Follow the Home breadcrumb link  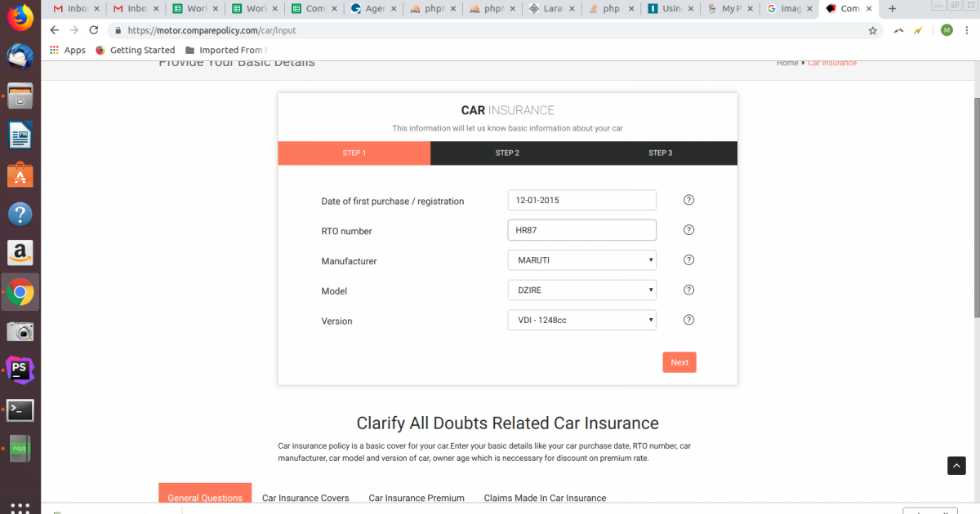coord(787,63)
